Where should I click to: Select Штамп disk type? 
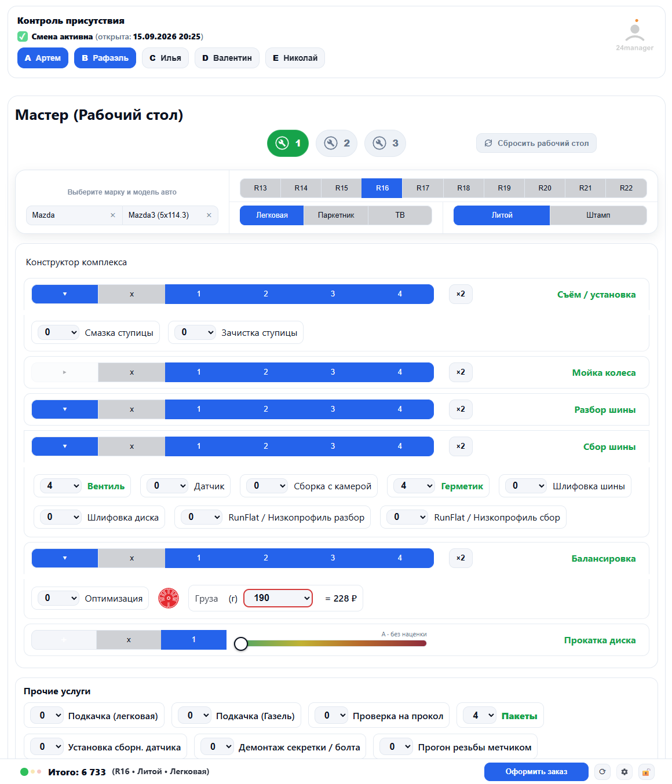pyautogui.click(x=598, y=215)
